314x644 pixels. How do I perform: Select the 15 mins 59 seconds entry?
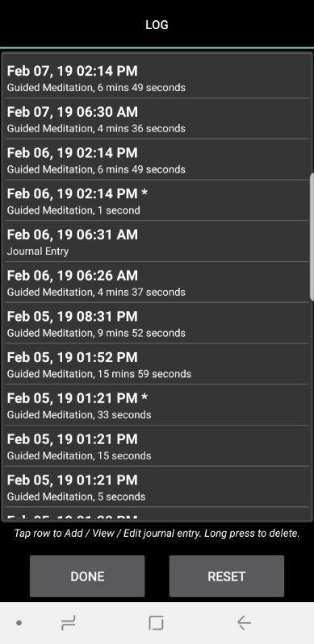coord(157,364)
